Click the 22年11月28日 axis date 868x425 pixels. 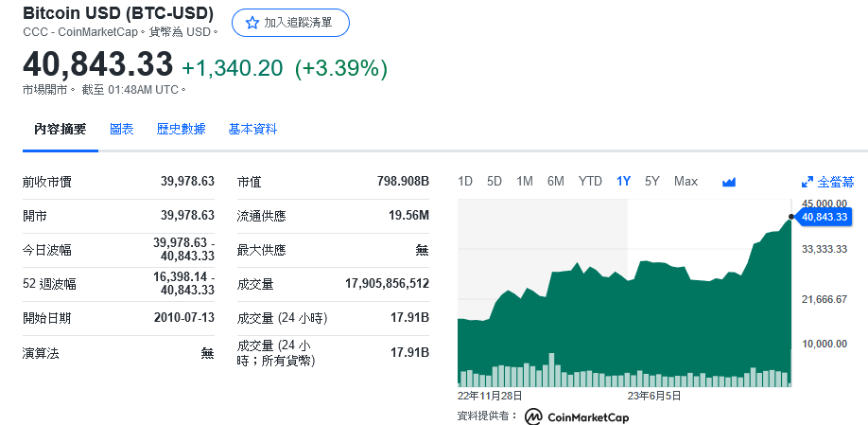(x=490, y=396)
